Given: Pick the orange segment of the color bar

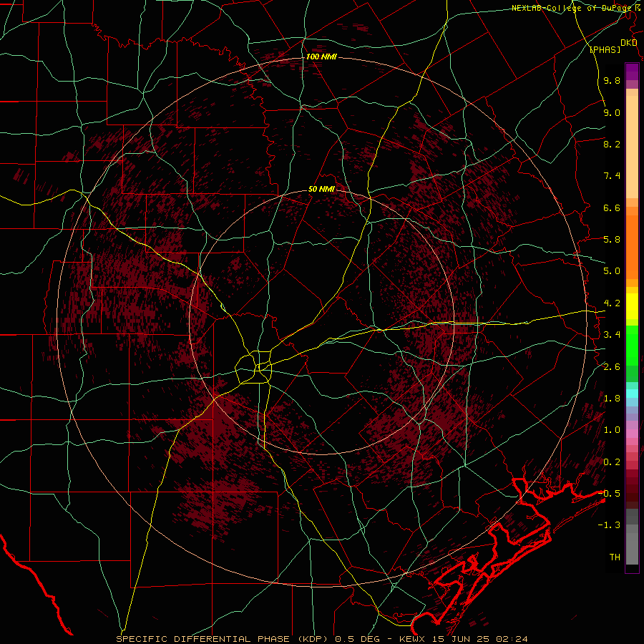Looking at the screenshot, I should point(632,246).
